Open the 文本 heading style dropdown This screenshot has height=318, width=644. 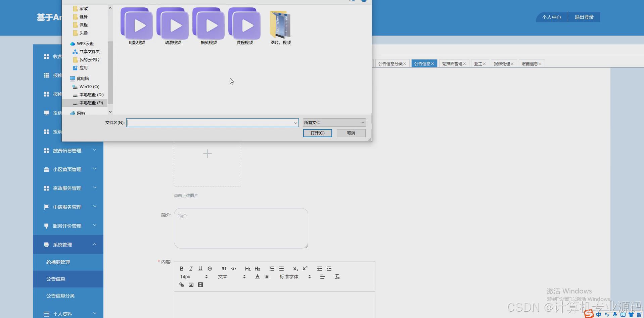(x=232, y=277)
